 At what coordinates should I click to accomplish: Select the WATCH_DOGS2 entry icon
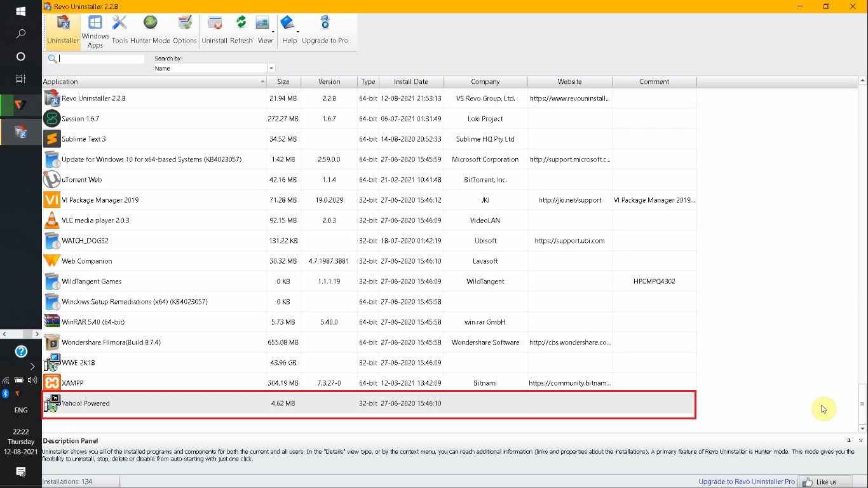coord(51,241)
